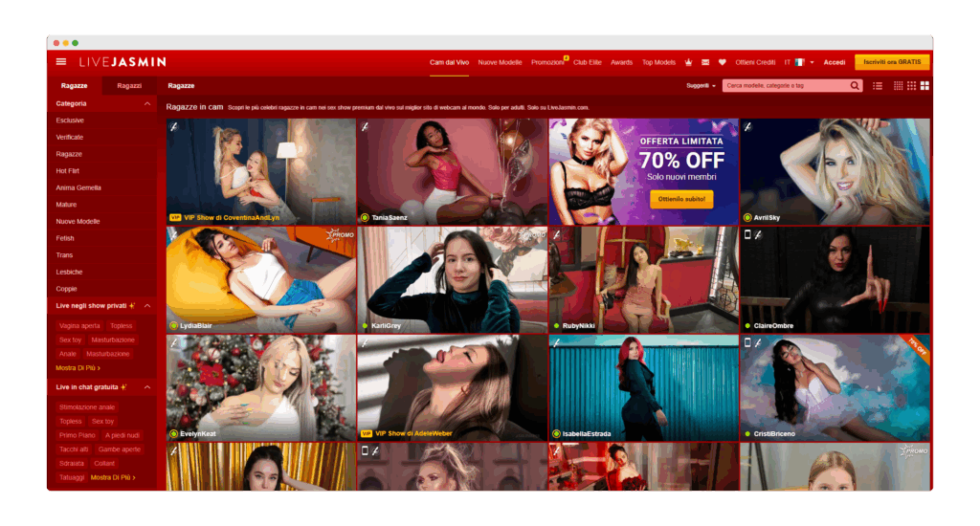Image resolution: width=980 pixels, height=526 pixels.
Task: Open the Awards menu item
Action: point(621,62)
